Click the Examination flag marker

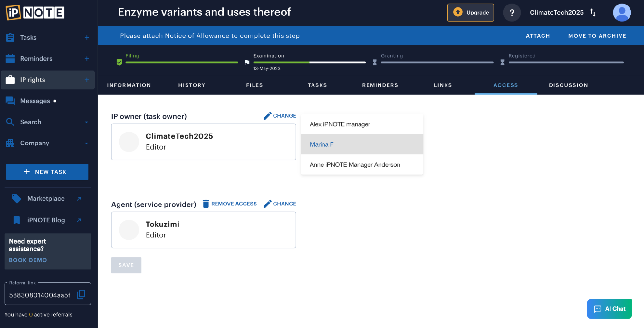[x=247, y=62]
